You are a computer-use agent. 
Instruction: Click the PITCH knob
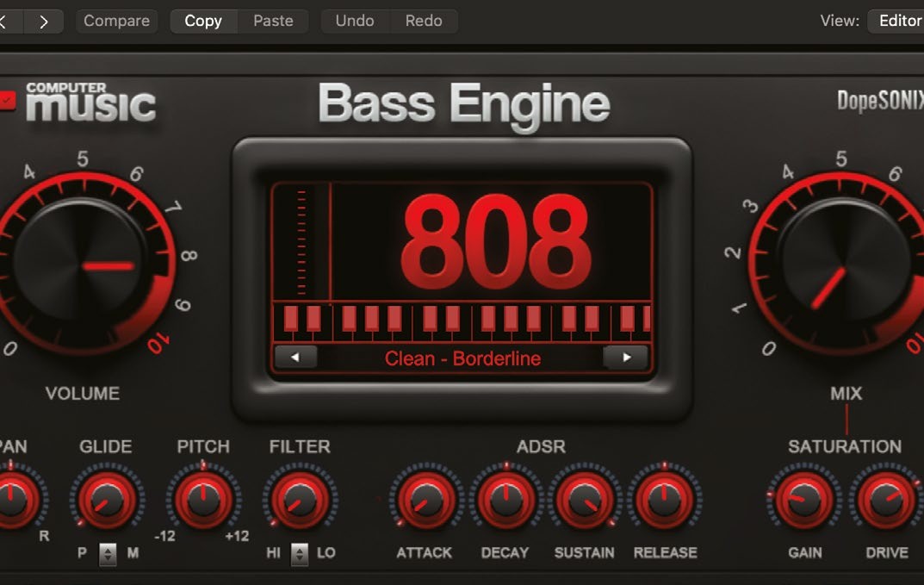click(203, 500)
